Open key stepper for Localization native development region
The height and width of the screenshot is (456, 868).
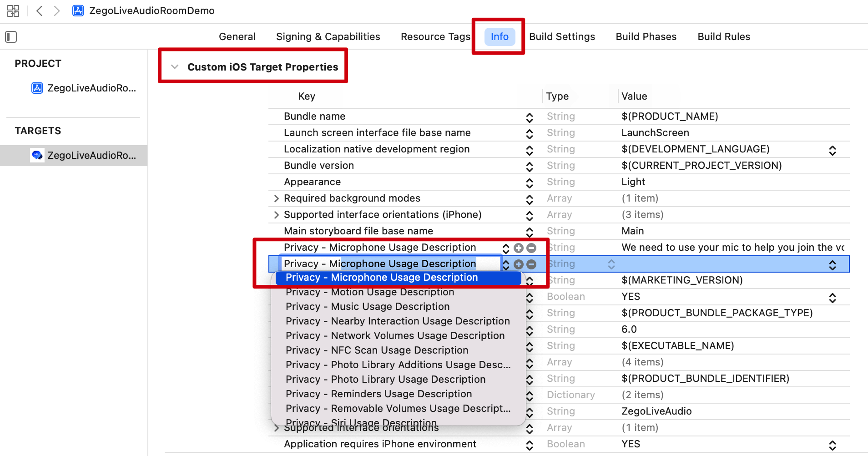[x=530, y=150]
